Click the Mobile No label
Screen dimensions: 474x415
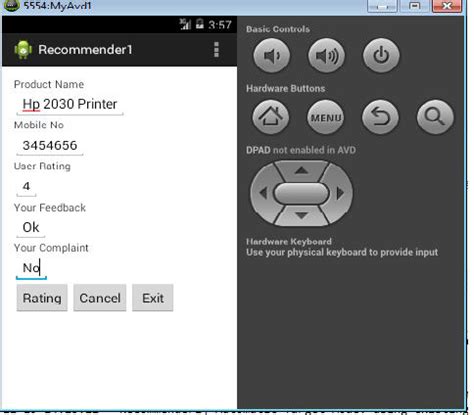pyautogui.click(x=39, y=125)
